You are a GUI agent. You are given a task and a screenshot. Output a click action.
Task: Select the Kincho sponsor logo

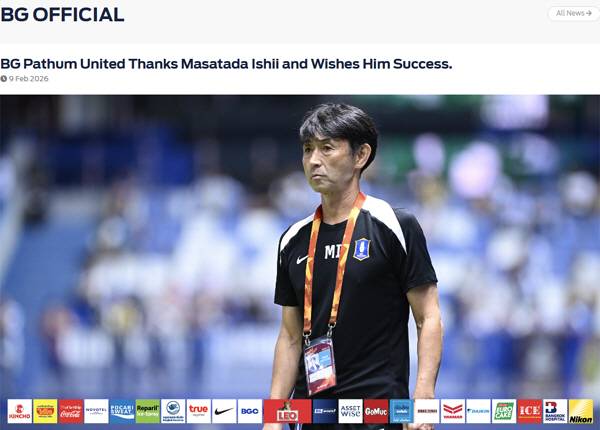pyautogui.click(x=20, y=411)
